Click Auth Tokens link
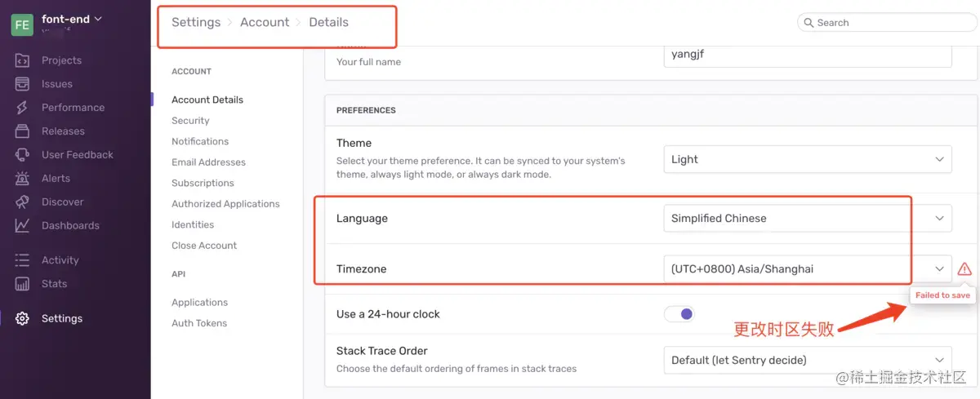Viewport: 980px width, 399px height. 199,323
